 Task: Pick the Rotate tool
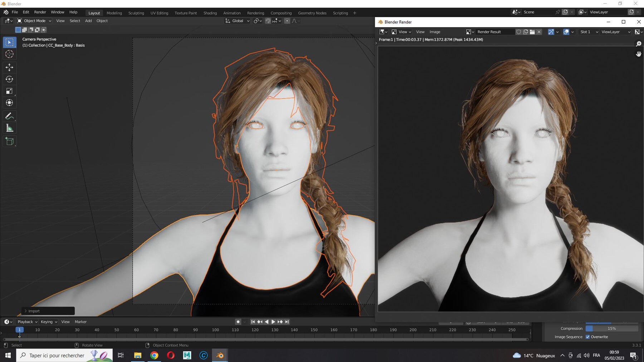point(10,79)
